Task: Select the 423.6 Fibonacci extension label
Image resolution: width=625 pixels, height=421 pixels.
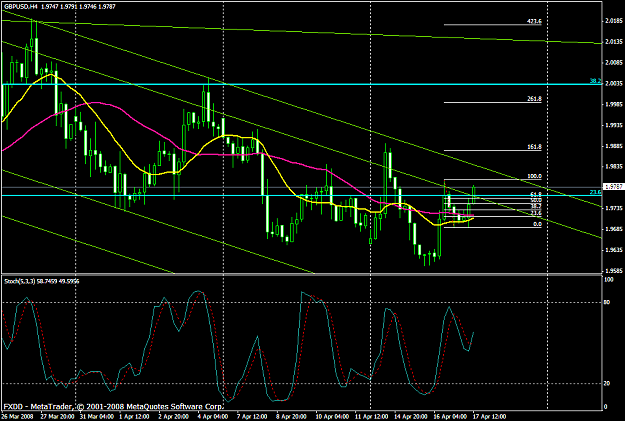Action: pos(534,21)
